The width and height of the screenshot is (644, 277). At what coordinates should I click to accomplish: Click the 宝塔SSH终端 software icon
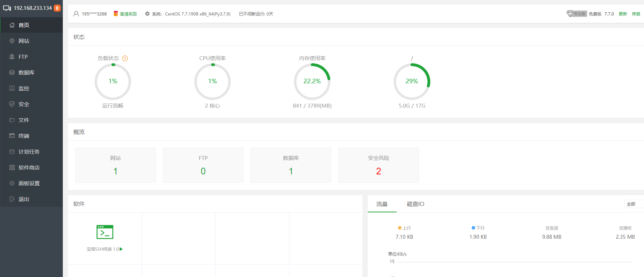(105, 232)
